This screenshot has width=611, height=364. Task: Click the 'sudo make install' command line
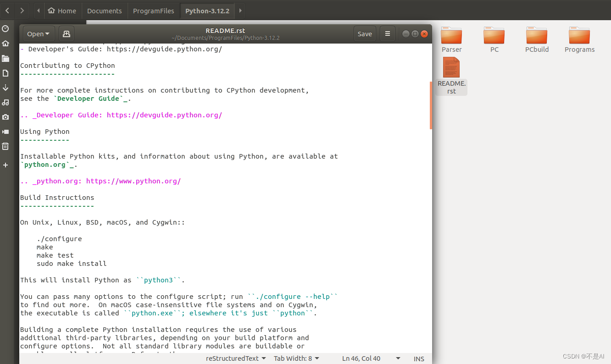click(72, 264)
